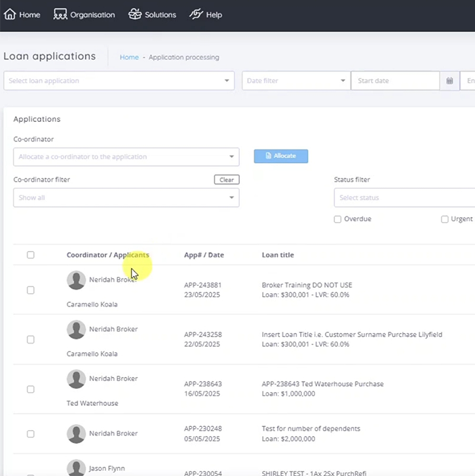Click the Help handshake icon
The width and height of the screenshot is (475, 476).
coord(196,14)
